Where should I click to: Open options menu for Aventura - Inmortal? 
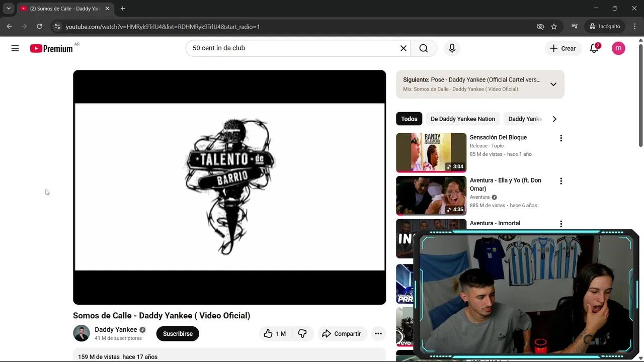click(x=561, y=224)
